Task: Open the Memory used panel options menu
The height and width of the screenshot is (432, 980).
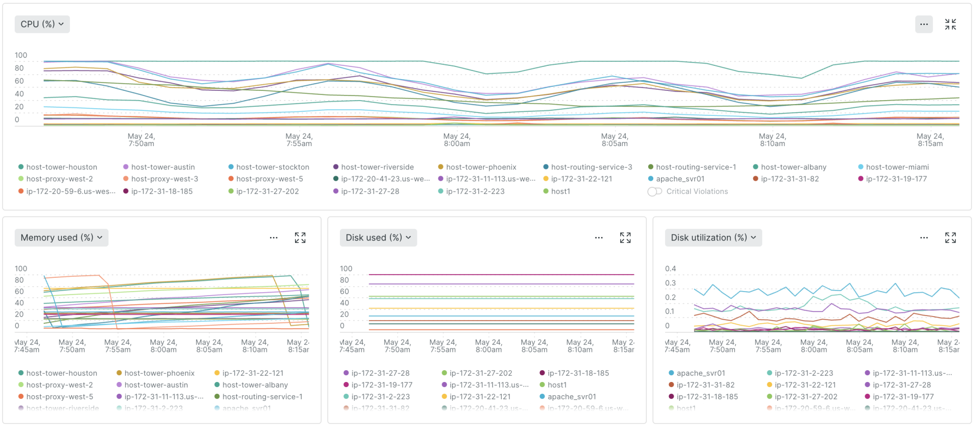Action: pos(274,237)
